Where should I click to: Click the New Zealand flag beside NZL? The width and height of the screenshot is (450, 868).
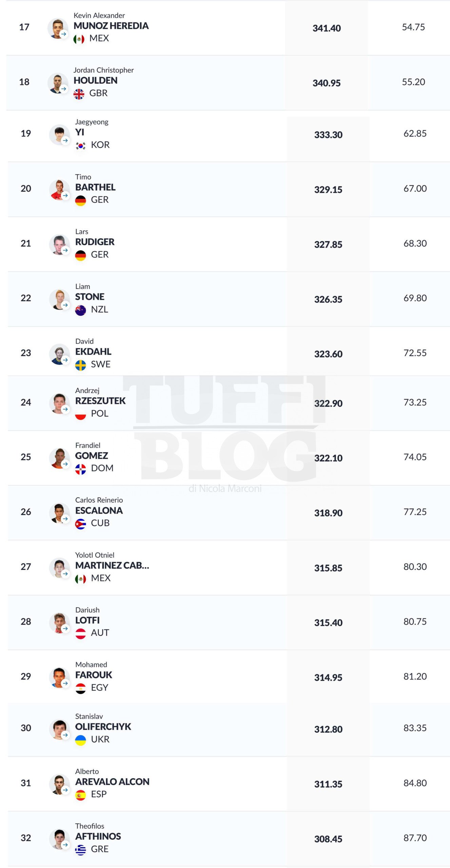click(81, 310)
